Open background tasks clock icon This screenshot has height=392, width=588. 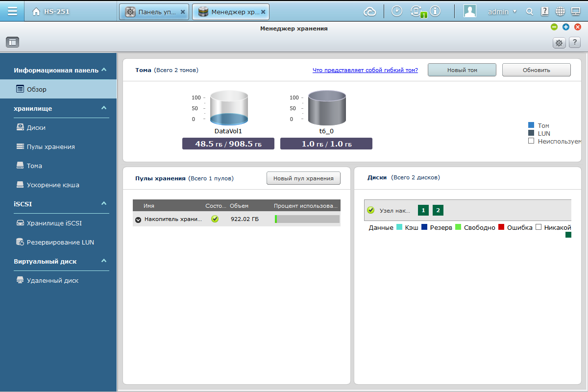click(397, 11)
